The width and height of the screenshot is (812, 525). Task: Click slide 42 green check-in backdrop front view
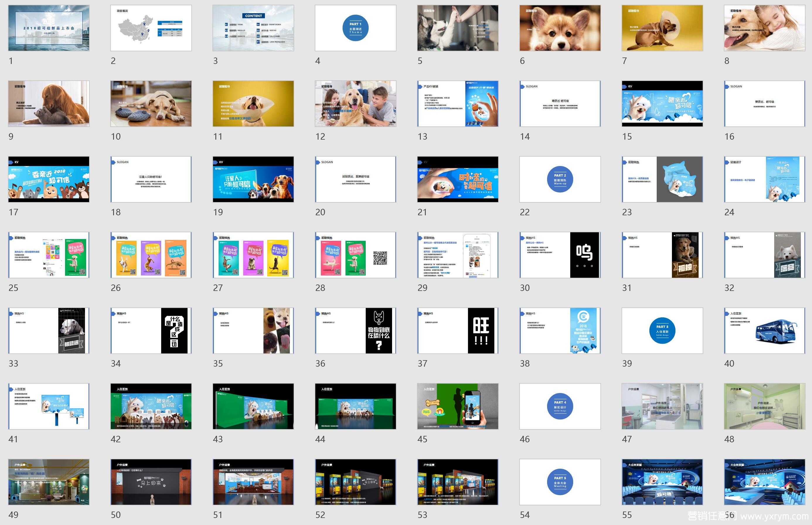tap(151, 407)
